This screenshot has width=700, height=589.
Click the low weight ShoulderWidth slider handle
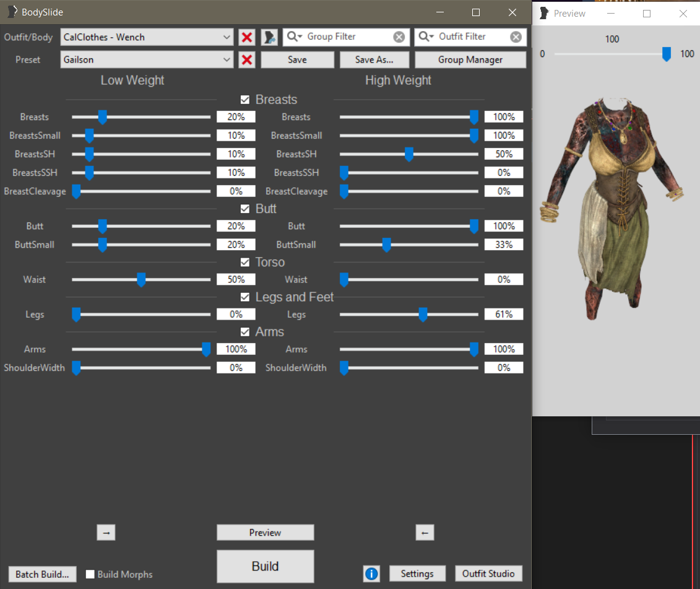click(x=76, y=368)
